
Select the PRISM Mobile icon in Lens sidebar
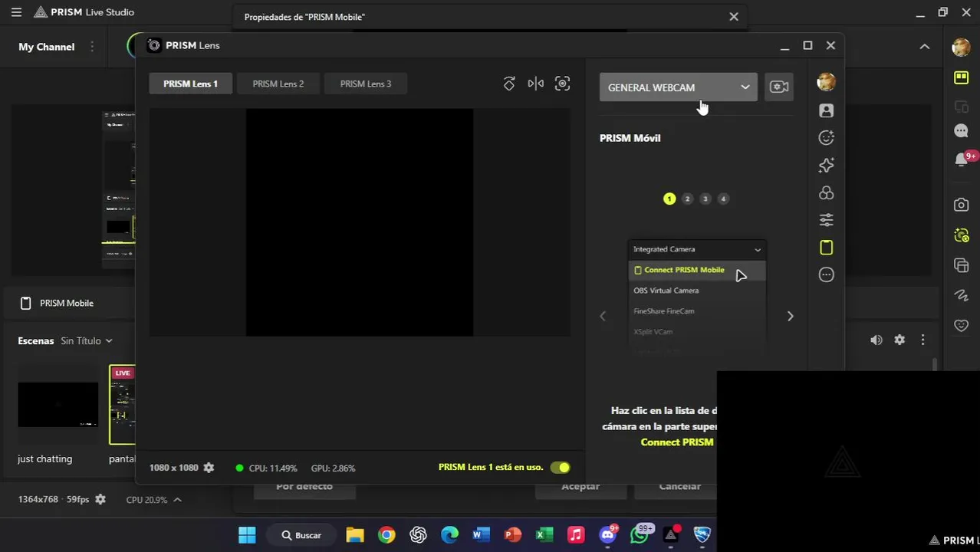(826, 248)
